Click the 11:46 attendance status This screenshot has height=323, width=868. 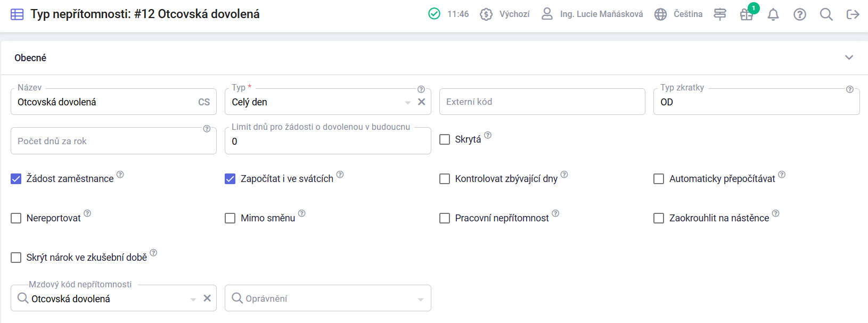click(x=448, y=14)
